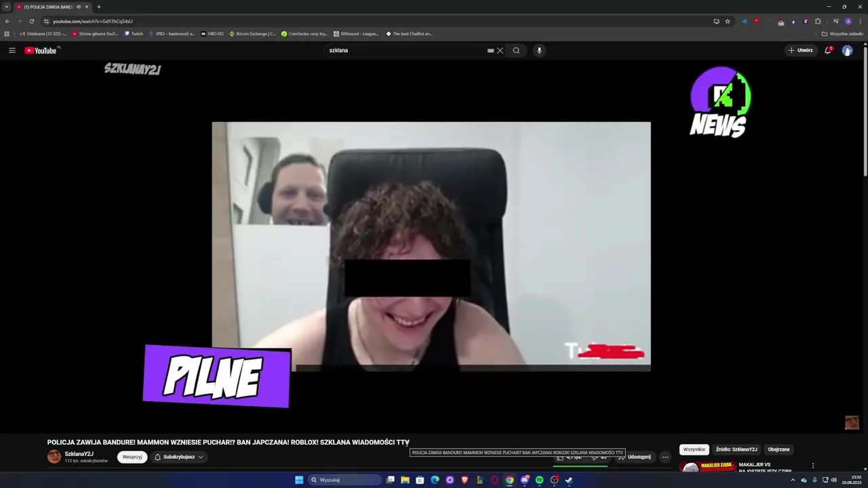Click the address bar URL
Viewport: 868px width, 488px height.
[x=93, y=21]
